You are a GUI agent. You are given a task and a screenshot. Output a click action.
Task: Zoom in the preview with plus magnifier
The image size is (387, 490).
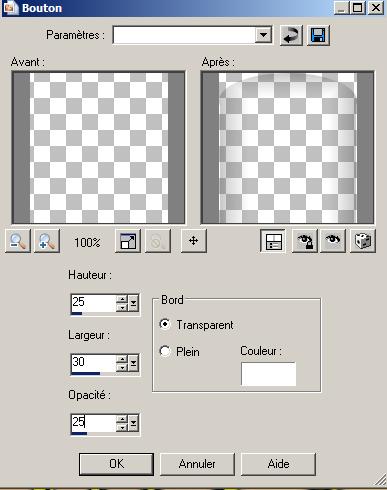47,241
